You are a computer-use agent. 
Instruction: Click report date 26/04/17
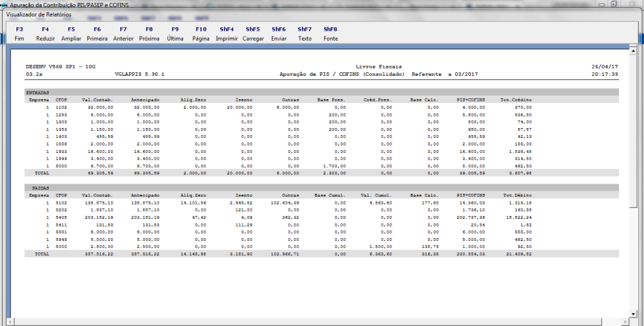[x=605, y=66]
